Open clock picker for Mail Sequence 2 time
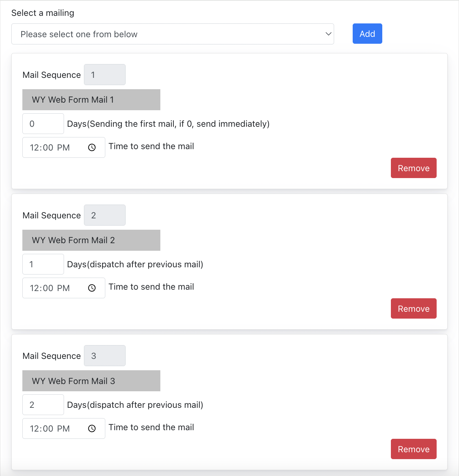The height and width of the screenshot is (476, 459). 92,288
